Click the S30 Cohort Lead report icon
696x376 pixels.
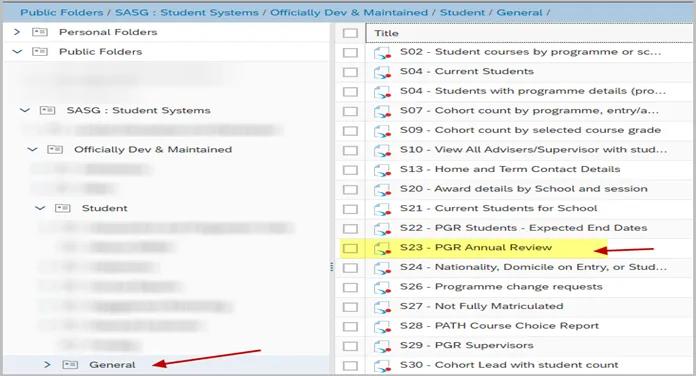pos(382,365)
